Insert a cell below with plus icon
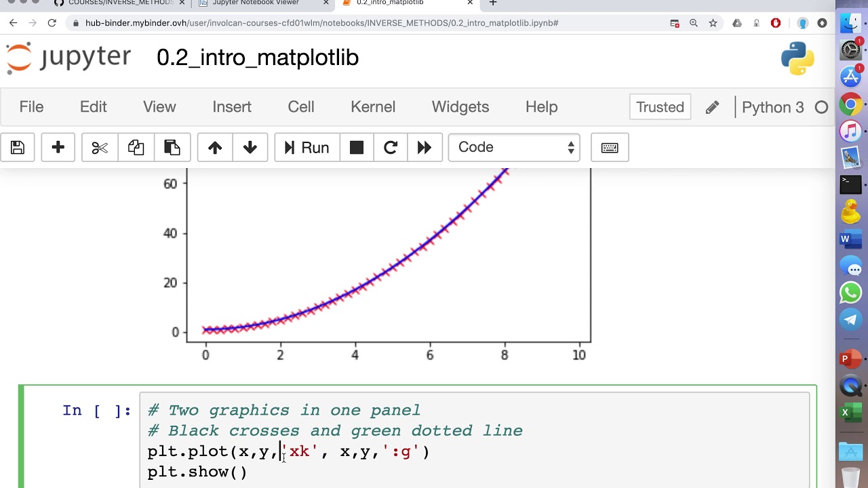 pos(58,148)
